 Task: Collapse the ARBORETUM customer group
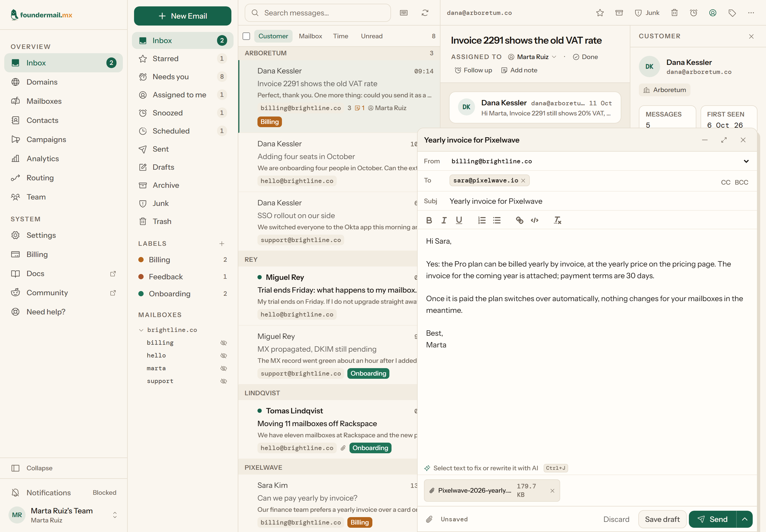pyautogui.click(x=339, y=53)
